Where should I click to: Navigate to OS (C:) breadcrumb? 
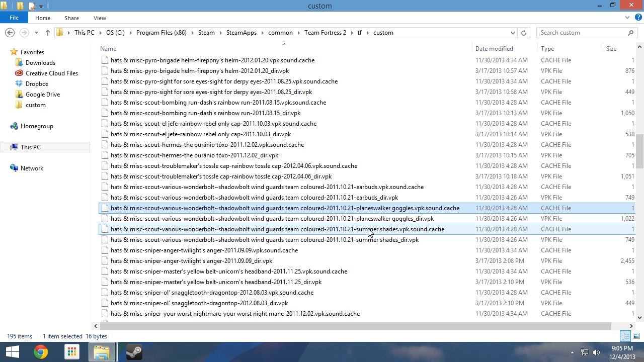click(115, 33)
